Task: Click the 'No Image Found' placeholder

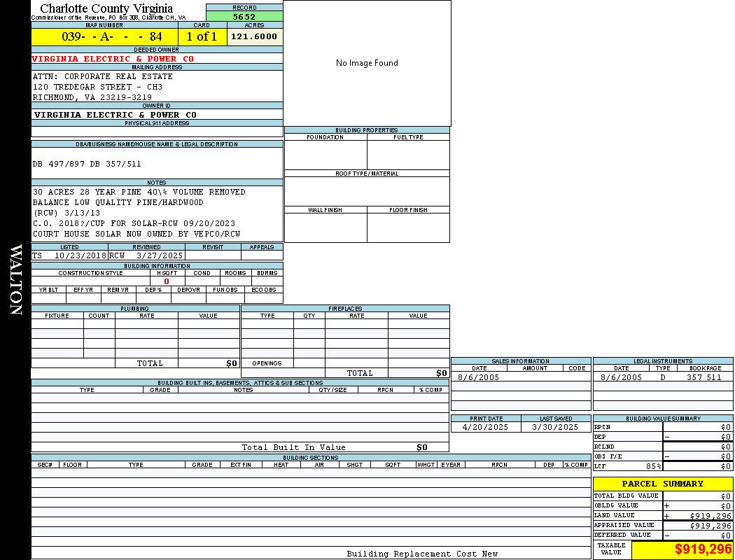Action: [367, 63]
